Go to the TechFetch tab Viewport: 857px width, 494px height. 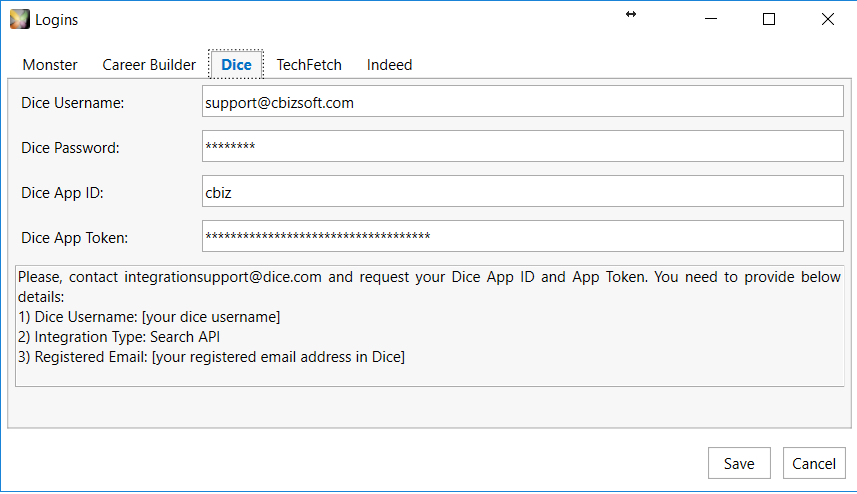[x=309, y=65]
